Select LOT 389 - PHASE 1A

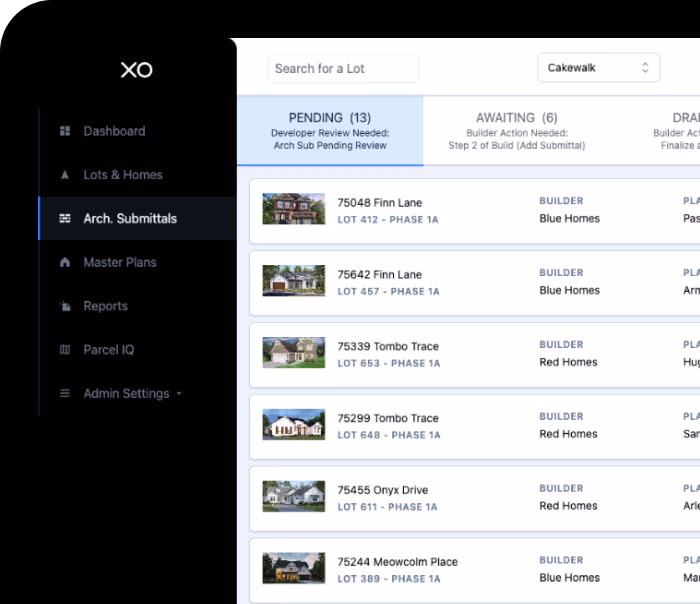389,579
